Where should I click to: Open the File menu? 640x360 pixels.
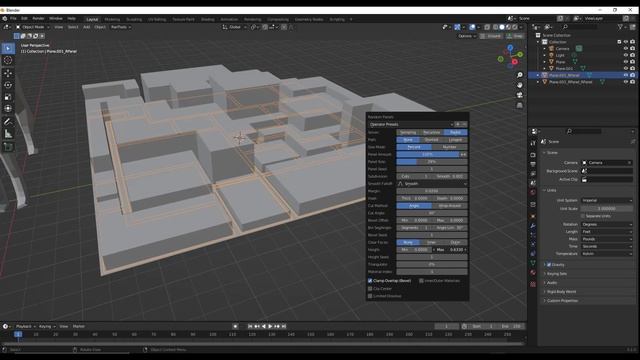point(13,19)
